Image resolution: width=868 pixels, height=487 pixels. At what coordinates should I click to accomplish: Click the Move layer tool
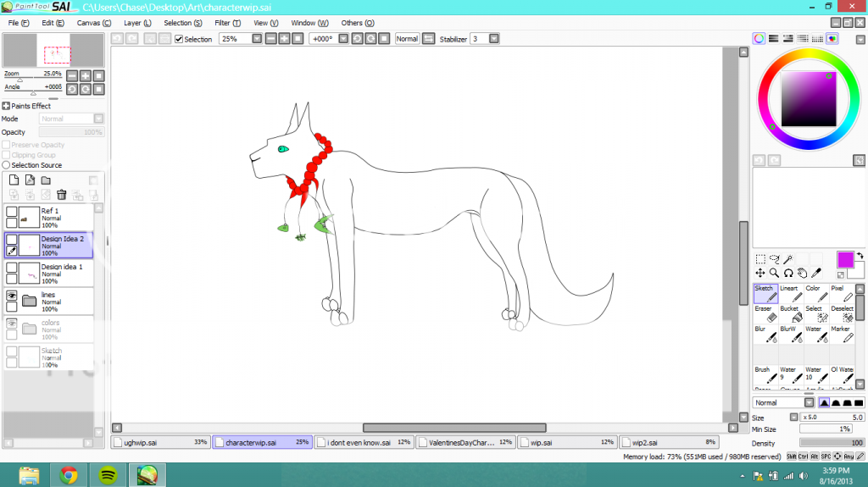pyautogui.click(x=760, y=273)
